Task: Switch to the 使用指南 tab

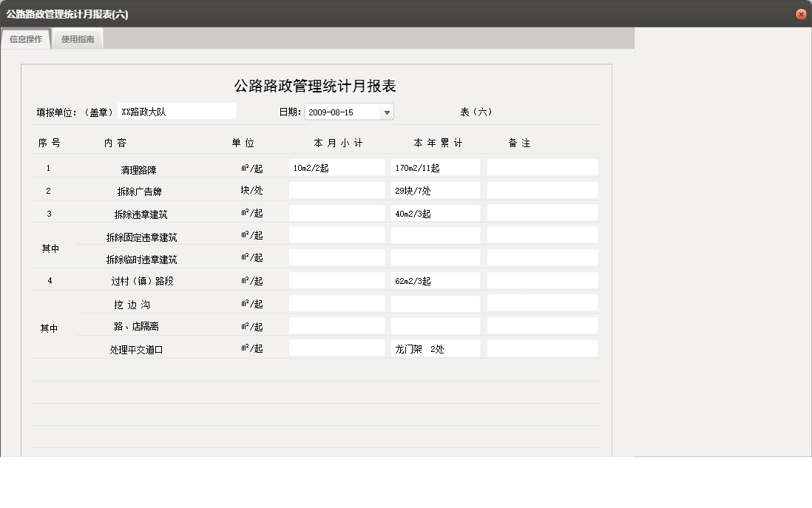Action: click(77, 40)
